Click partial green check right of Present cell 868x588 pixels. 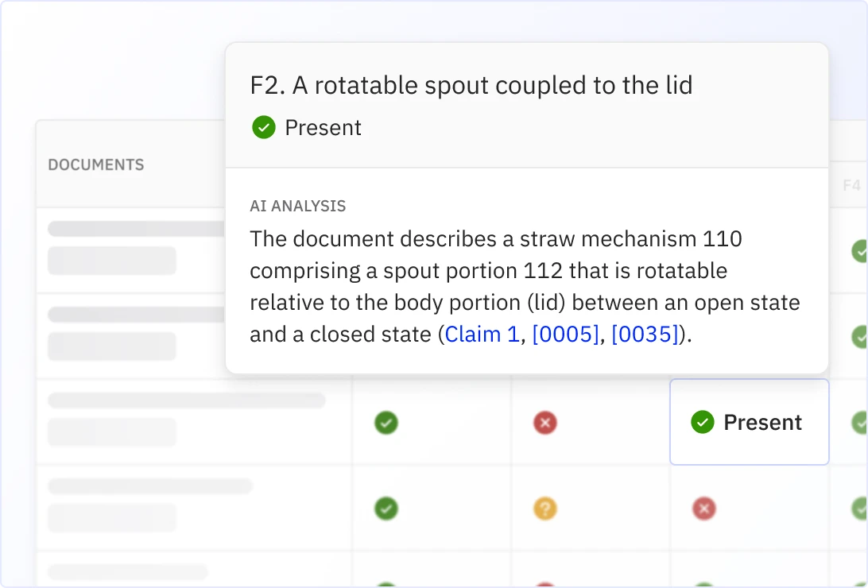coord(859,423)
